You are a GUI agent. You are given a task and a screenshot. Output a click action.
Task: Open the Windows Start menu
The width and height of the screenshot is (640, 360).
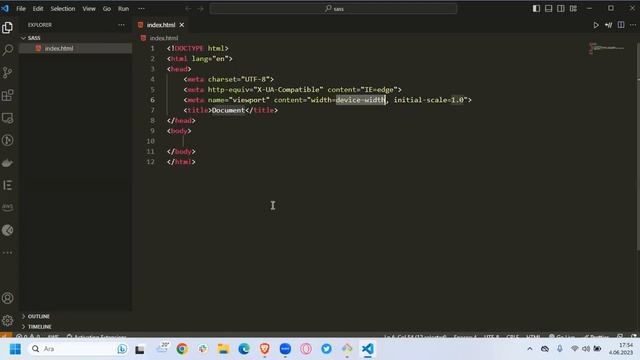pyautogui.click(x=15, y=349)
